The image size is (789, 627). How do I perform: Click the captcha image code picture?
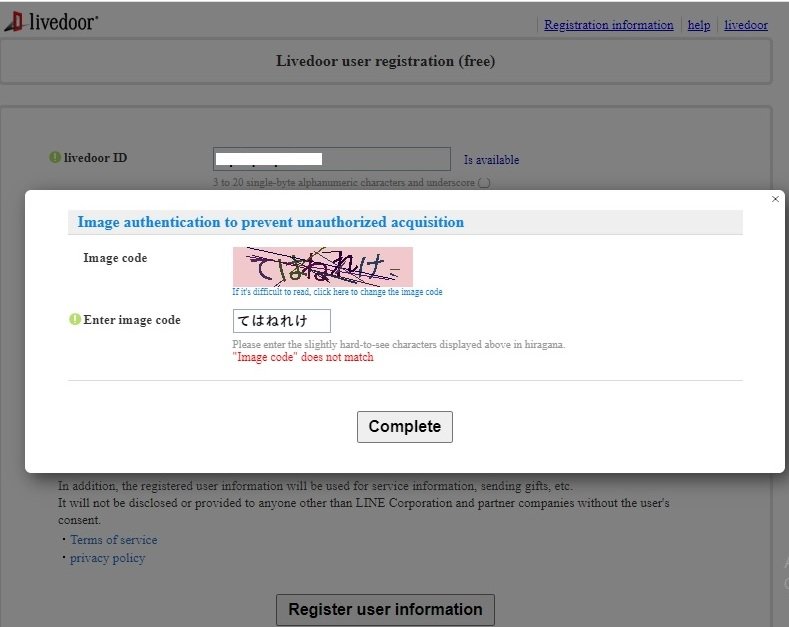tap(323, 267)
